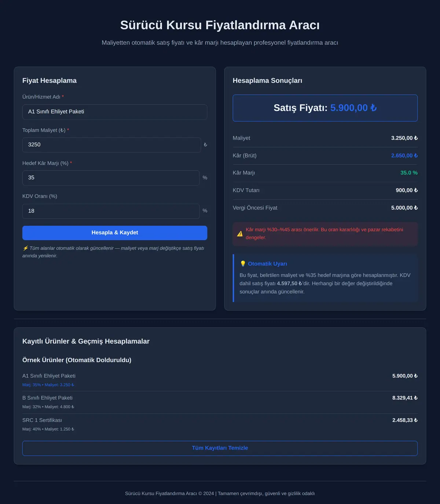Select the A1 Sınıfı Ehliyet Paketi saved row
440x504 pixels.
pyautogui.click(x=220, y=380)
